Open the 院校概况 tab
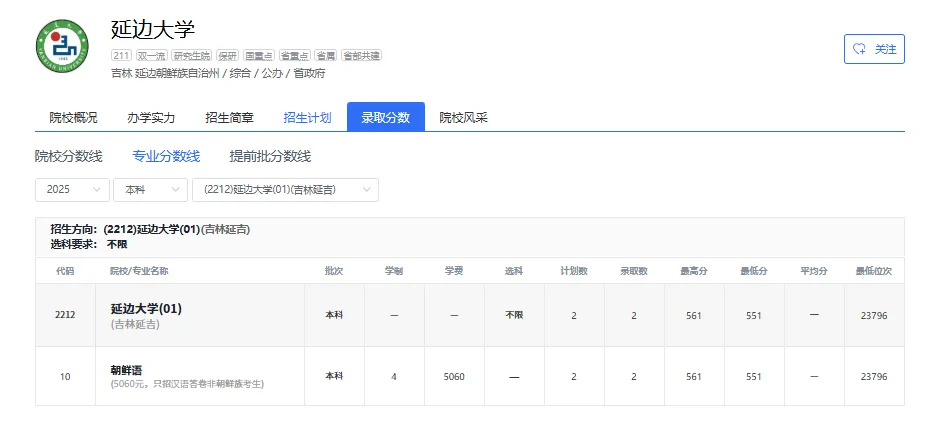 73,117
